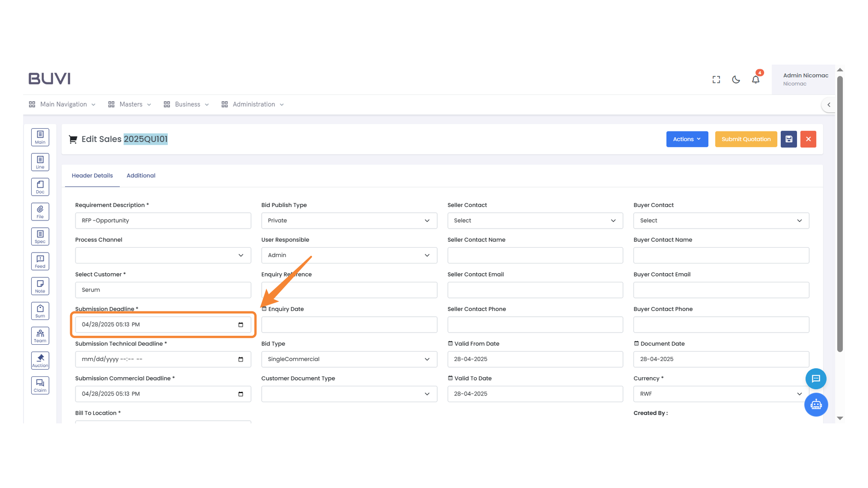The image size is (868, 488).
Task: Open the Business menu
Action: [x=186, y=104]
